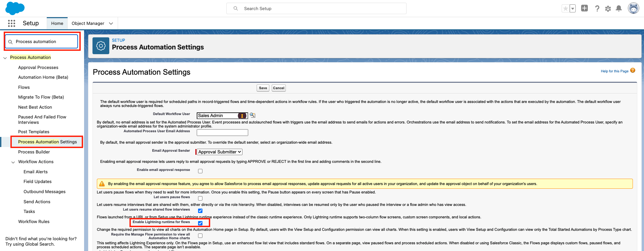Click the Default Workflow User lookup icon
Viewport: 644px width, 251px height.
(252, 115)
